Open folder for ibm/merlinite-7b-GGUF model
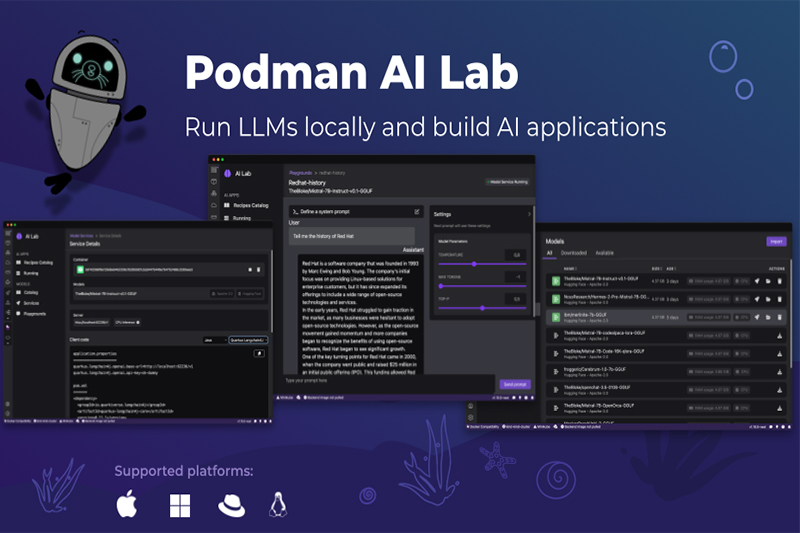The width and height of the screenshot is (800, 533). (x=768, y=317)
